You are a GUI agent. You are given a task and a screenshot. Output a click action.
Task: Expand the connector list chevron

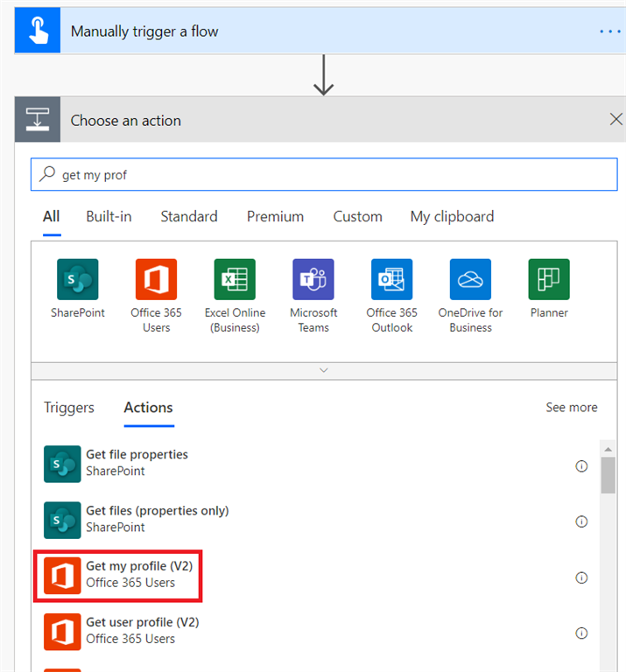tap(324, 370)
